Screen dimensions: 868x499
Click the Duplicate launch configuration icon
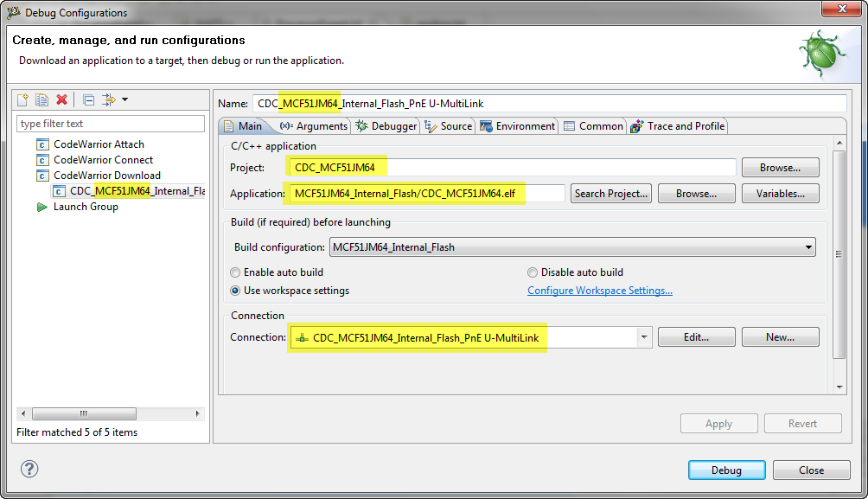41,99
